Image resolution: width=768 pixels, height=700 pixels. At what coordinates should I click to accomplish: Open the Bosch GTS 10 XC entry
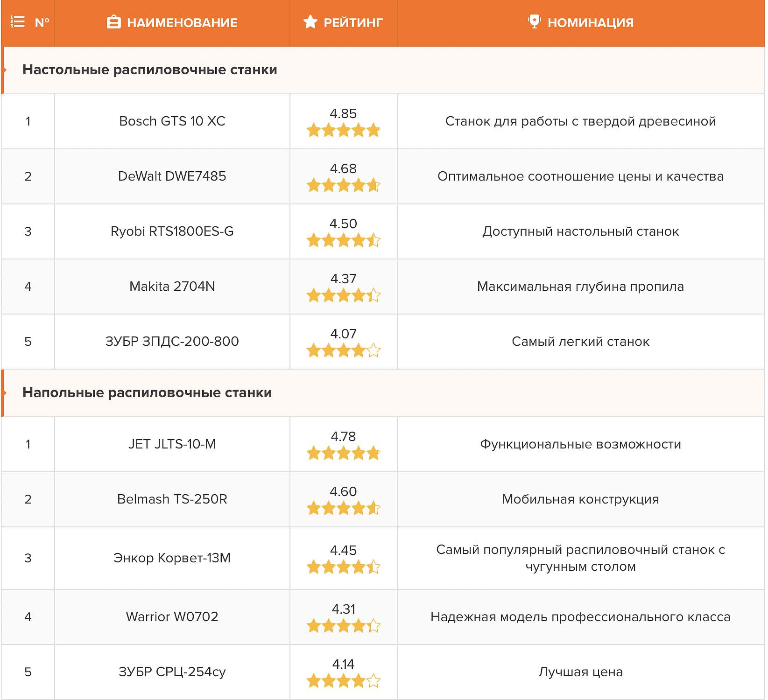point(172,121)
